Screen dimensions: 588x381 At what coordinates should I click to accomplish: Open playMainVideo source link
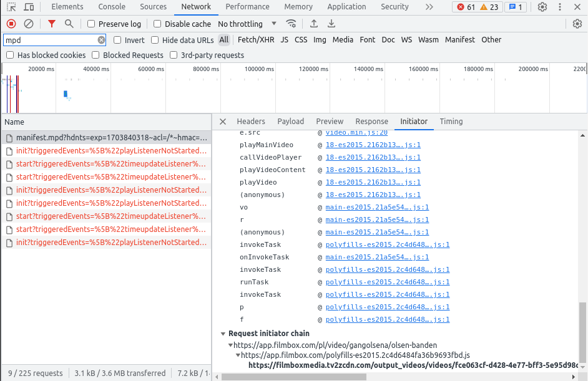(373, 145)
